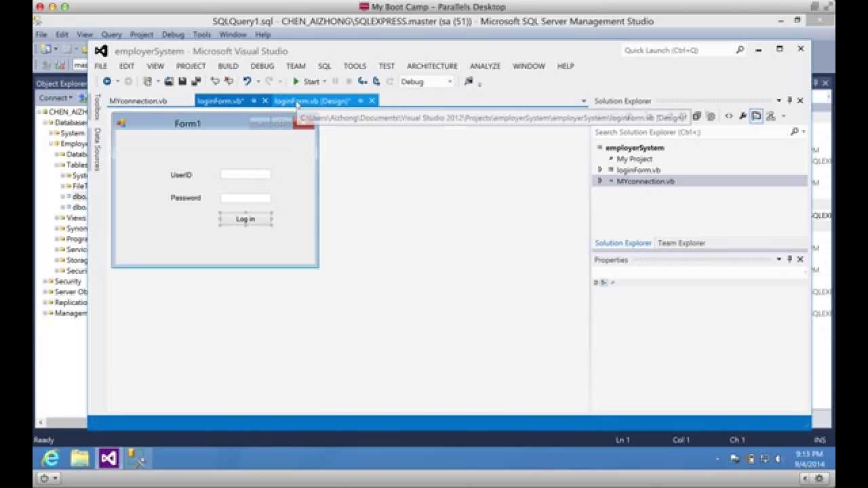The image size is (868, 488).
Task: Pin the loginForm.vb tab
Action: (254, 101)
